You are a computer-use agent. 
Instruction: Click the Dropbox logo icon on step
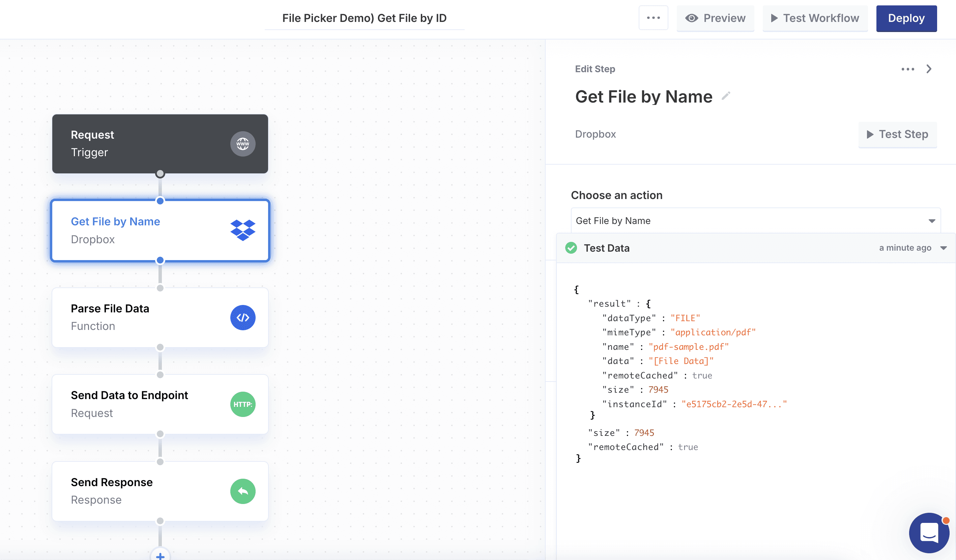(x=243, y=230)
